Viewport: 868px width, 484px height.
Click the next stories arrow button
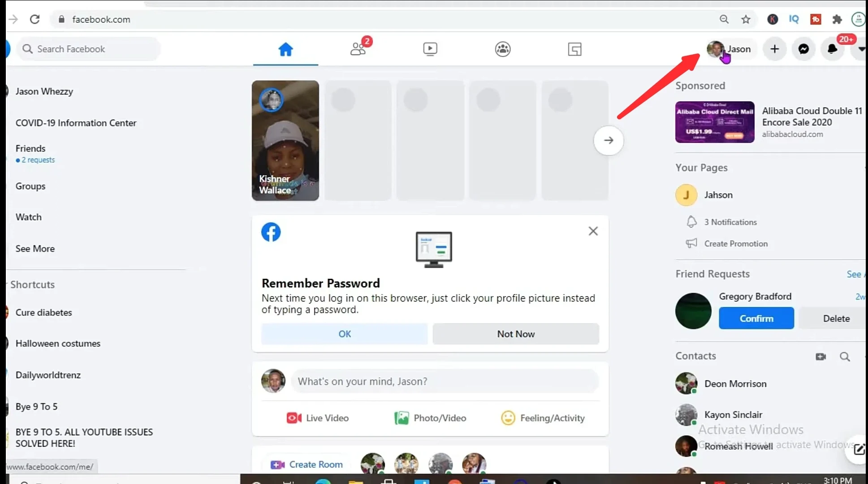[x=608, y=140]
